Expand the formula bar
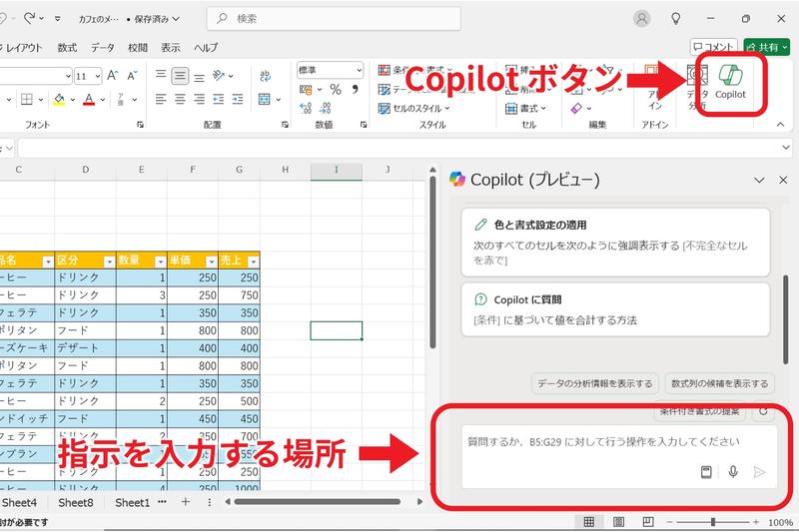This screenshot has height=532, width=799. [x=786, y=148]
